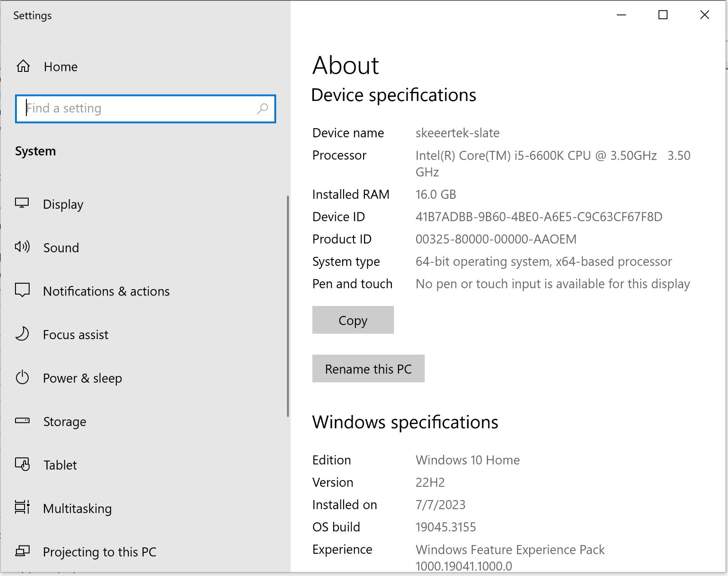Click the search magnifier icon
Screen dimensions: 728x576
(263, 109)
